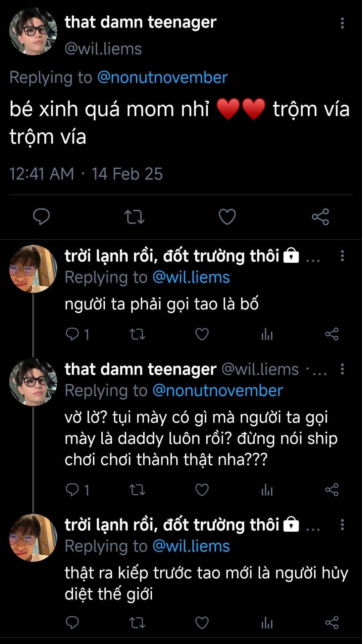362x644 pixels.
Task: Retweet the main 'bé xinh quá' tweet
Action: coord(134,217)
